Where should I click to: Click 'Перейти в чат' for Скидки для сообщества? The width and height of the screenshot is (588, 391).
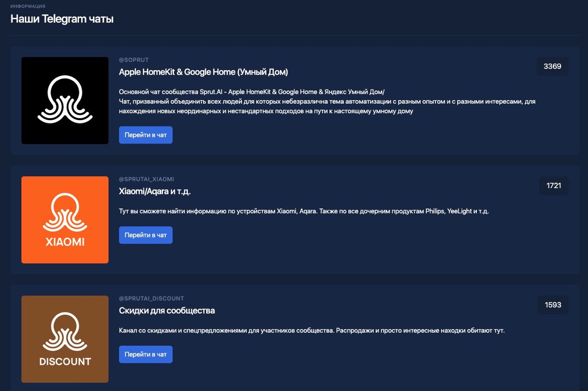tap(146, 354)
